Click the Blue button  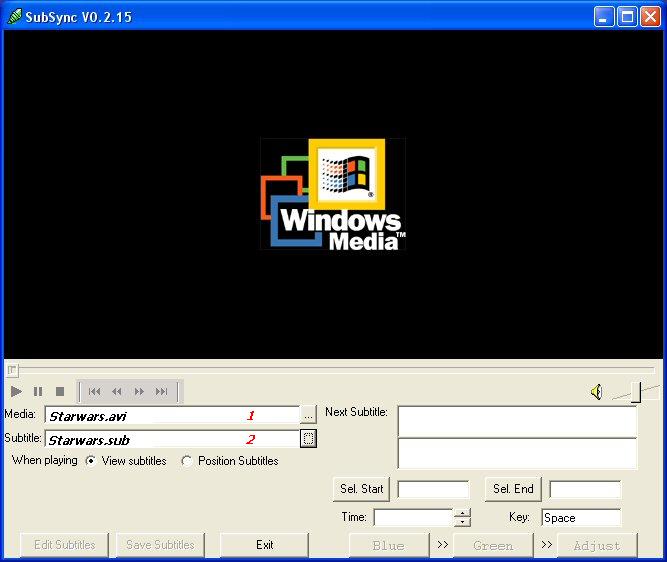389,545
